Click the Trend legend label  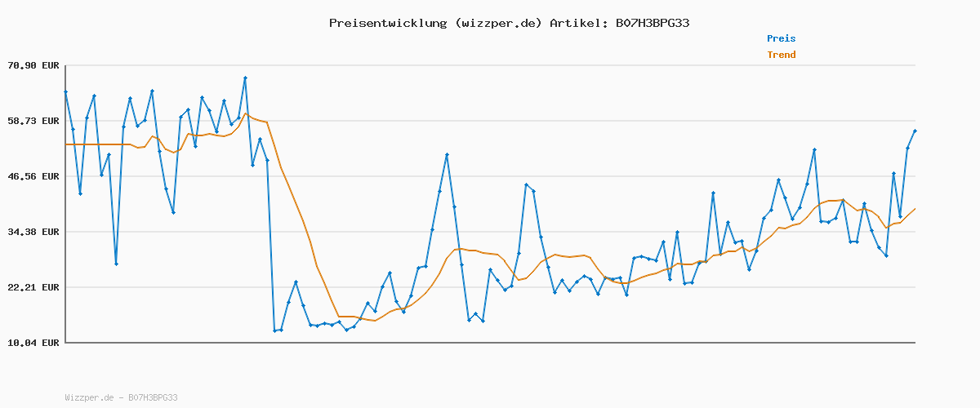[781, 55]
